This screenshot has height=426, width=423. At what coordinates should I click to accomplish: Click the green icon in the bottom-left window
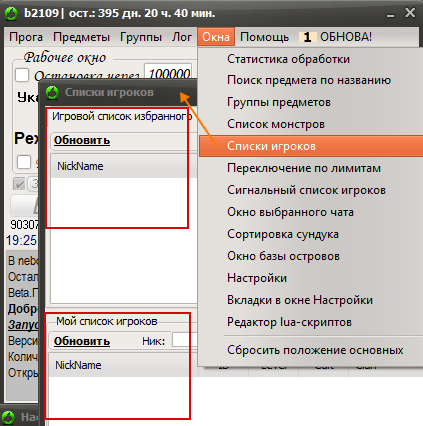[x=8, y=417]
